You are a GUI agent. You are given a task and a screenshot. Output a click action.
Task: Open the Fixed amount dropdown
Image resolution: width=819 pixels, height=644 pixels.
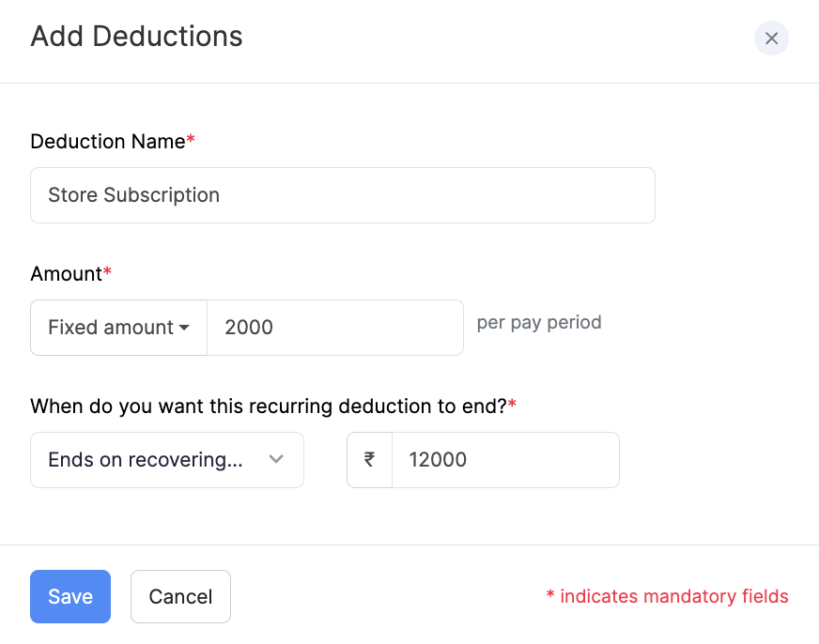pos(117,327)
